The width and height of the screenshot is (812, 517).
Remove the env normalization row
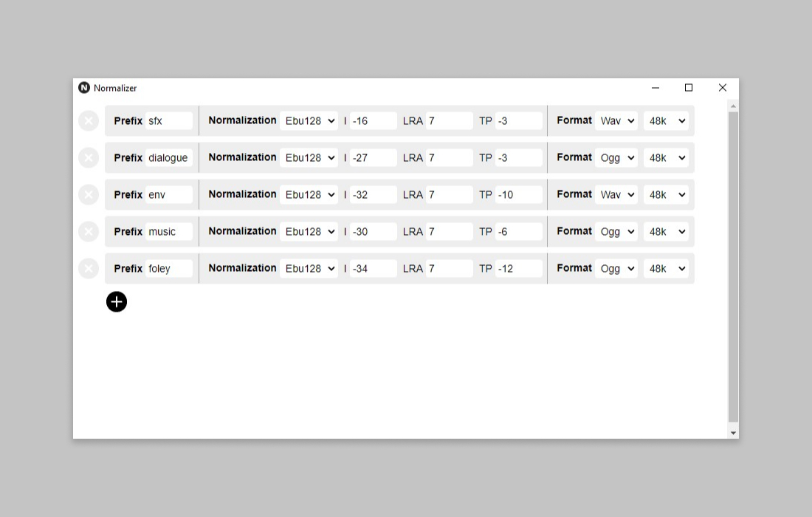tap(88, 194)
